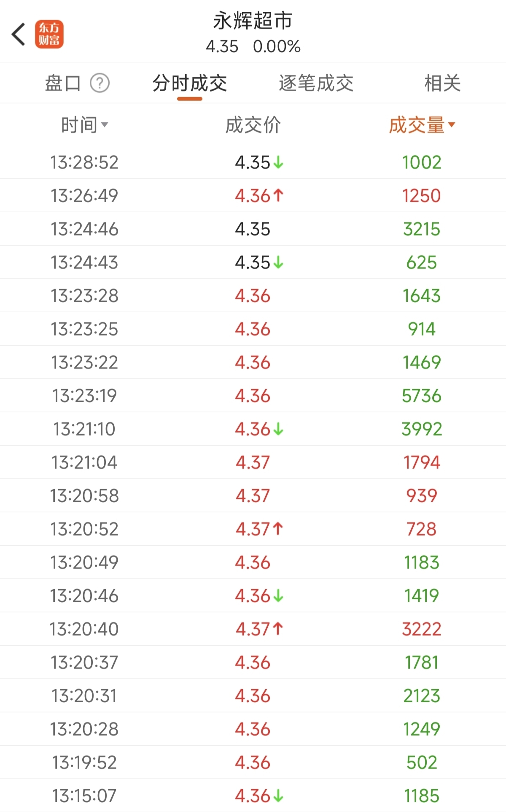Viewport: 506px width, 812px height.
Task: Open the 永辉超市 stock title
Action: click(253, 21)
